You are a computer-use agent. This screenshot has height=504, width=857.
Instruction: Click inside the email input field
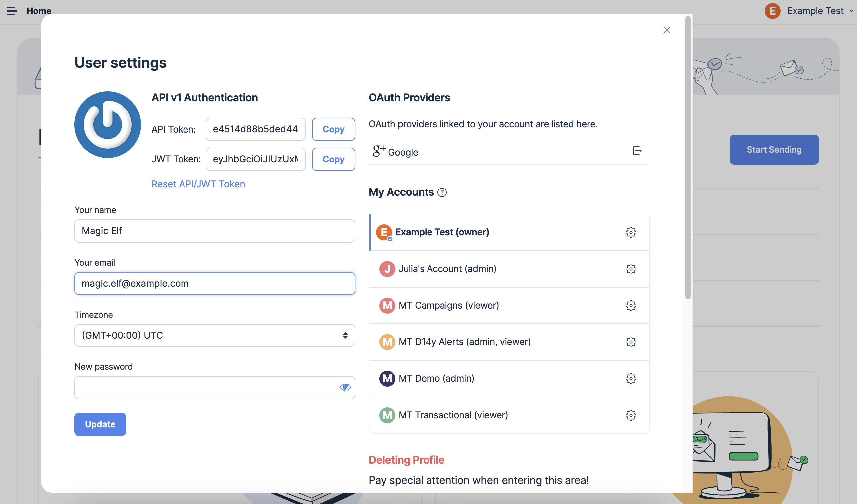214,283
